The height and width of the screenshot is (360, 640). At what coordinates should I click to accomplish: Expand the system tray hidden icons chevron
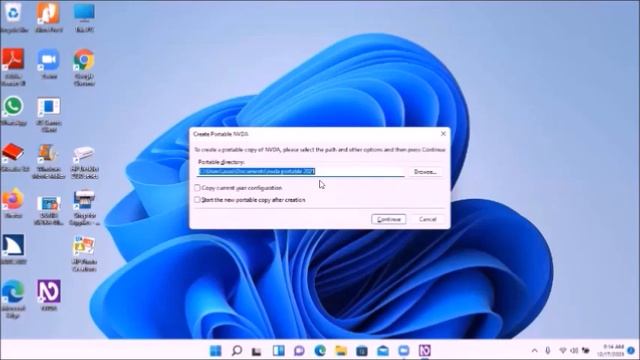pyautogui.click(x=534, y=350)
